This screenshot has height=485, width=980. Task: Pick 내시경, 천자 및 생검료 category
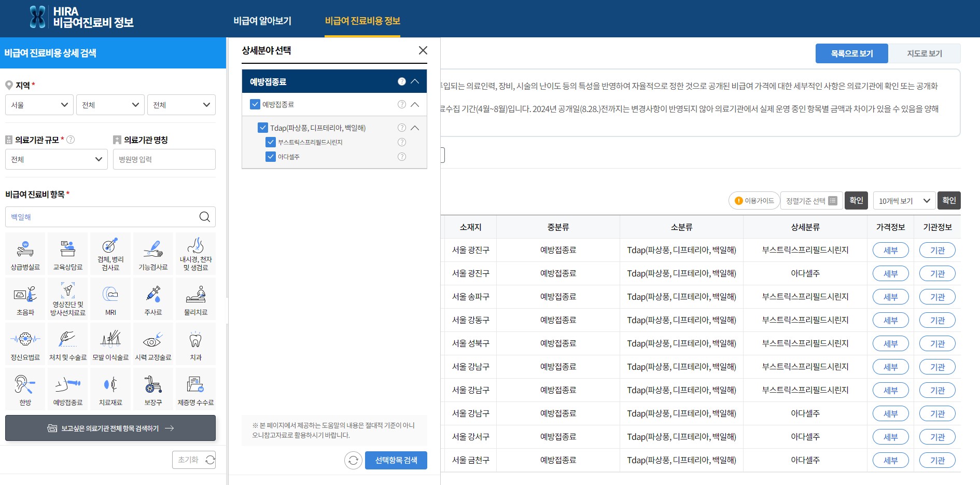(x=195, y=254)
